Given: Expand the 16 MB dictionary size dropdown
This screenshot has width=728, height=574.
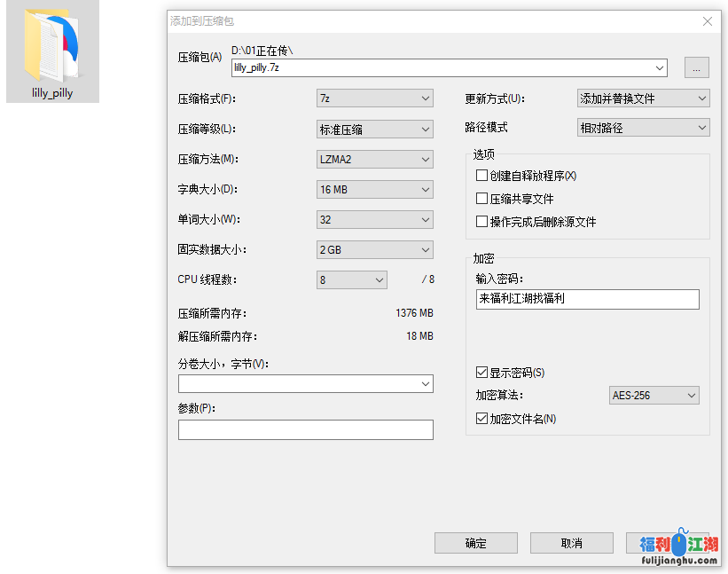Looking at the screenshot, I should coord(374,190).
